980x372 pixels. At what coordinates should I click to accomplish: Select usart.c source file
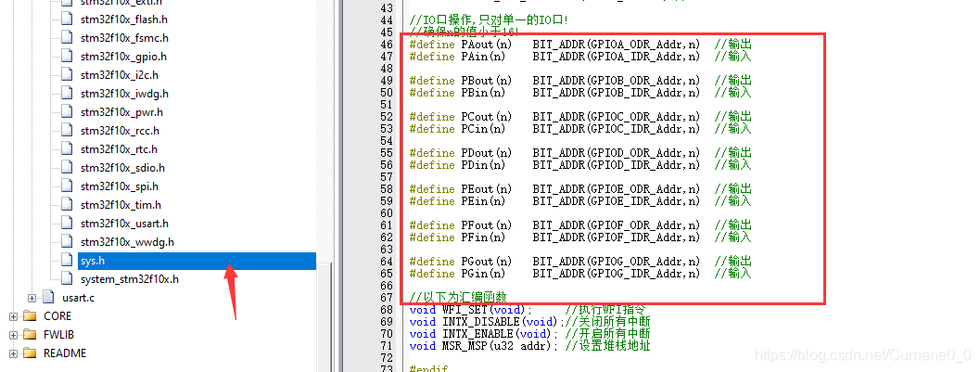click(78, 298)
